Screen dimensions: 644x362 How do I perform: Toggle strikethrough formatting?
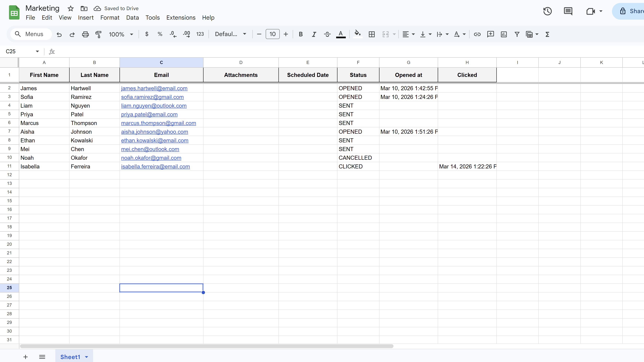click(327, 34)
